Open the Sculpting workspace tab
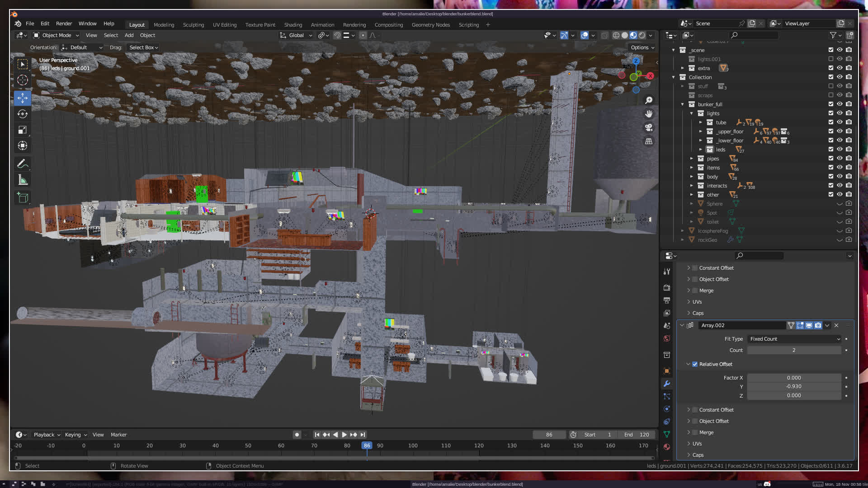The image size is (868, 488). (193, 25)
